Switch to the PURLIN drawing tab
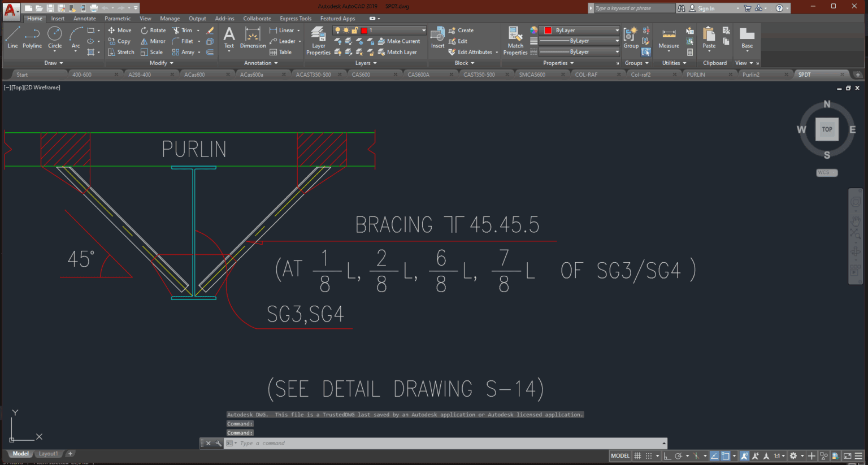 (x=696, y=74)
